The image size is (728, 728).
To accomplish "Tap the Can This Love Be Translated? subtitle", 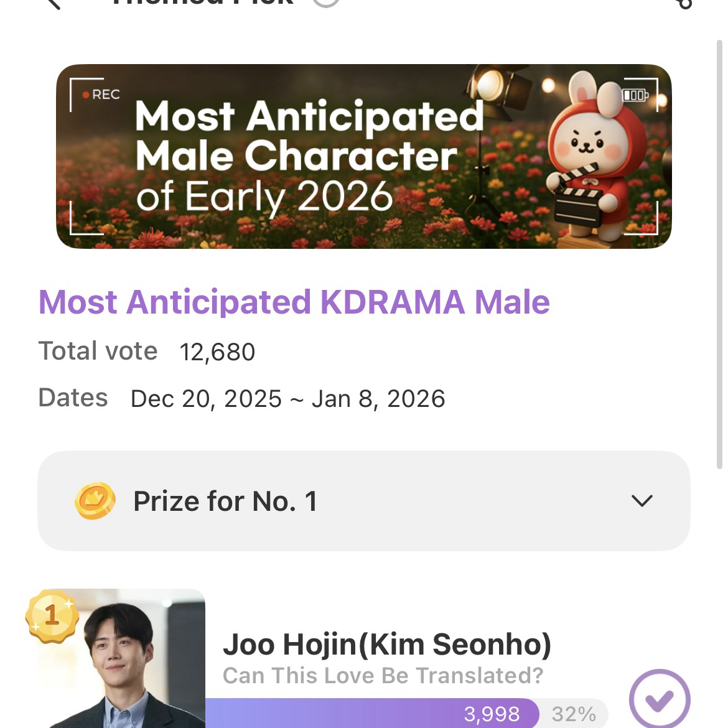I will (383, 676).
